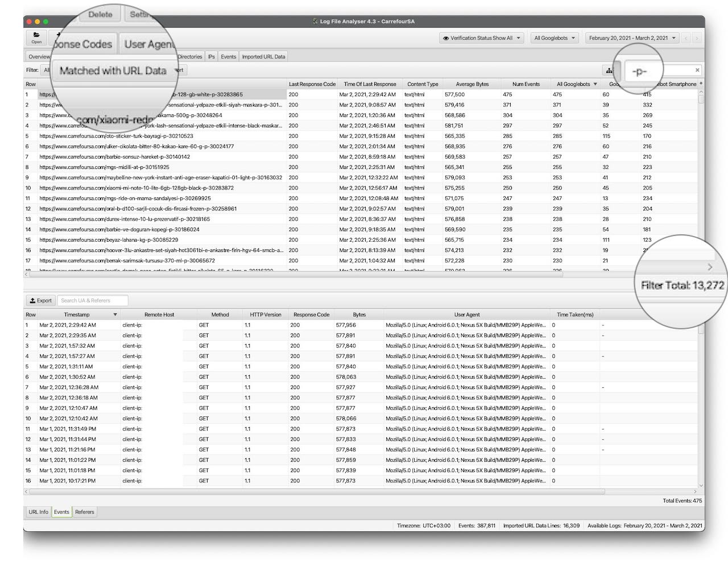Select event row Mar 2, 2021, 2:29:42 AM
This screenshot has height=562, width=728.
click(x=361, y=325)
